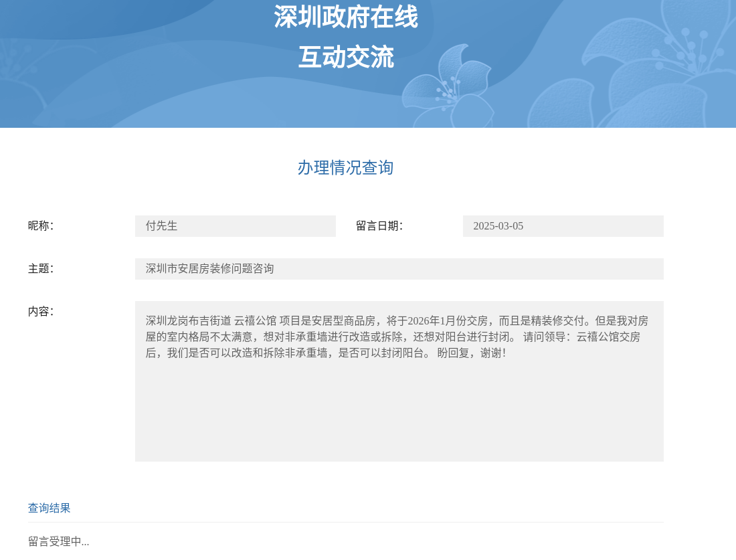Image resolution: width=736 pixels, height=560 pixels.
Task: Click the 内容 label
Action: point(40,311)
